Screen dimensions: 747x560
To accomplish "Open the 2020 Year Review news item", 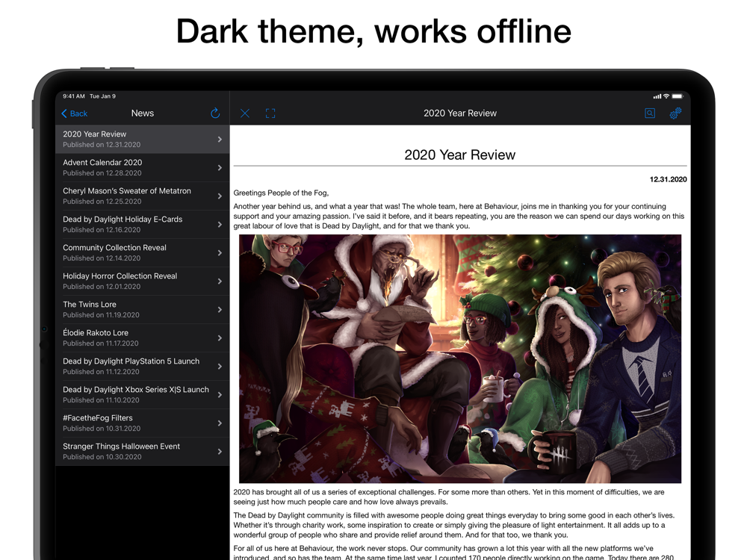I will (x=143, y=139).
